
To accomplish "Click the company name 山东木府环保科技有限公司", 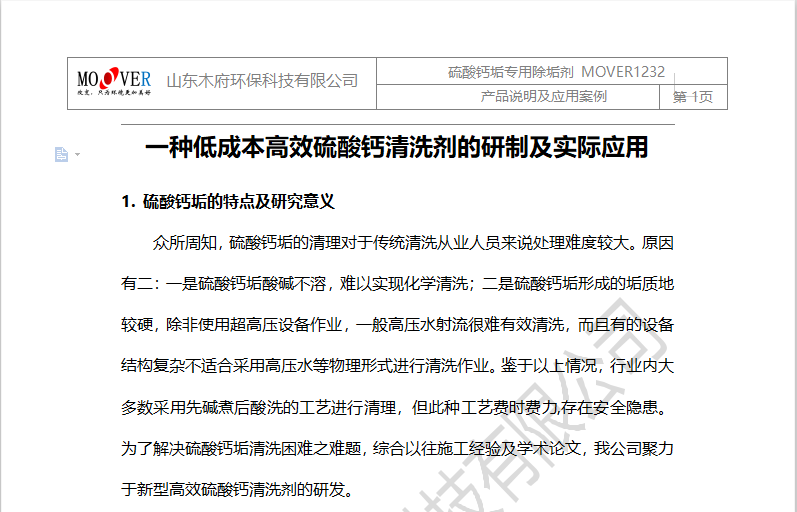I will pyautogui.click(x=261, y=80).
